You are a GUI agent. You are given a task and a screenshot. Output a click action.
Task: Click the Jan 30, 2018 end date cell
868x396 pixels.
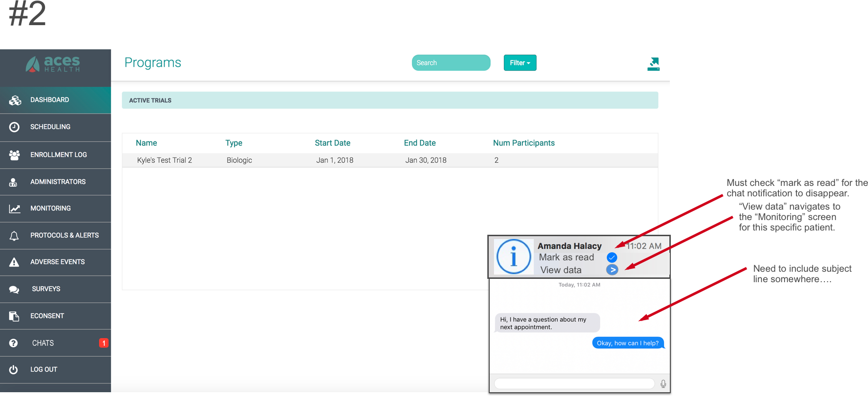coord(426,160)
